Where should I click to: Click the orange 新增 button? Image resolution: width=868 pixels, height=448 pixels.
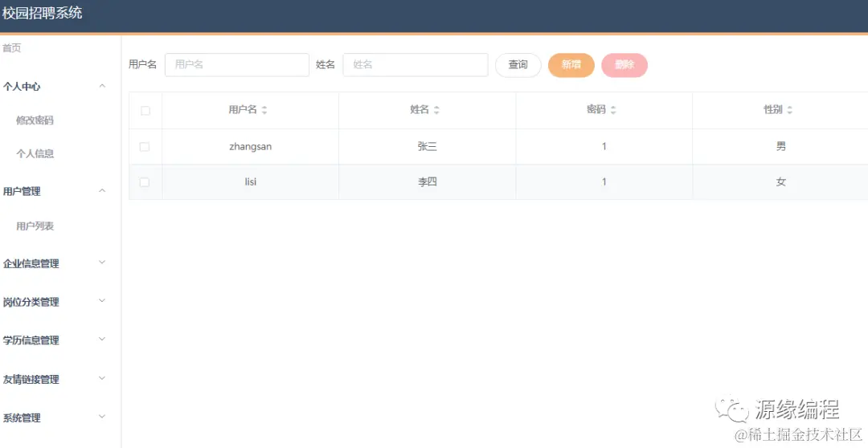[x=571, y=65]
